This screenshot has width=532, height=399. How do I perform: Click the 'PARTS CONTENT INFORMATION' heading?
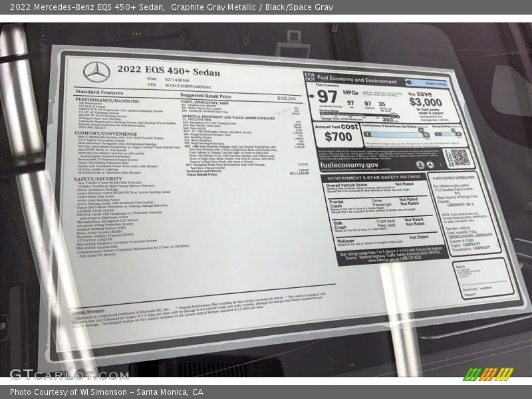click(x=454, y=178)
